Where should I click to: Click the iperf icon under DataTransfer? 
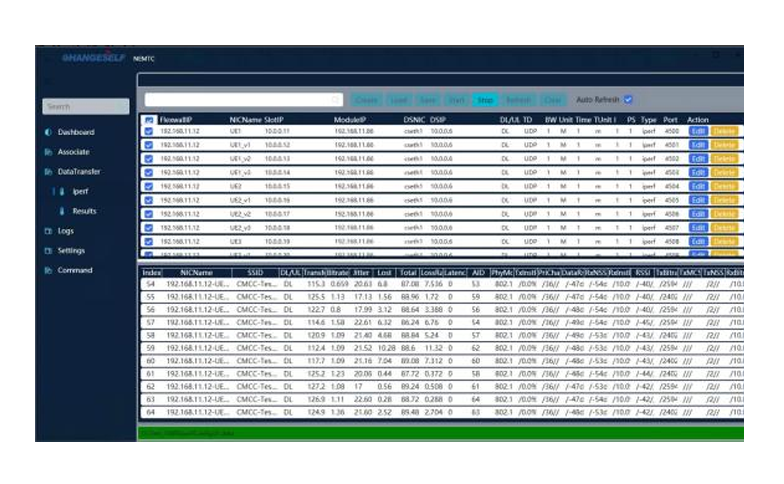click(62, 191)
